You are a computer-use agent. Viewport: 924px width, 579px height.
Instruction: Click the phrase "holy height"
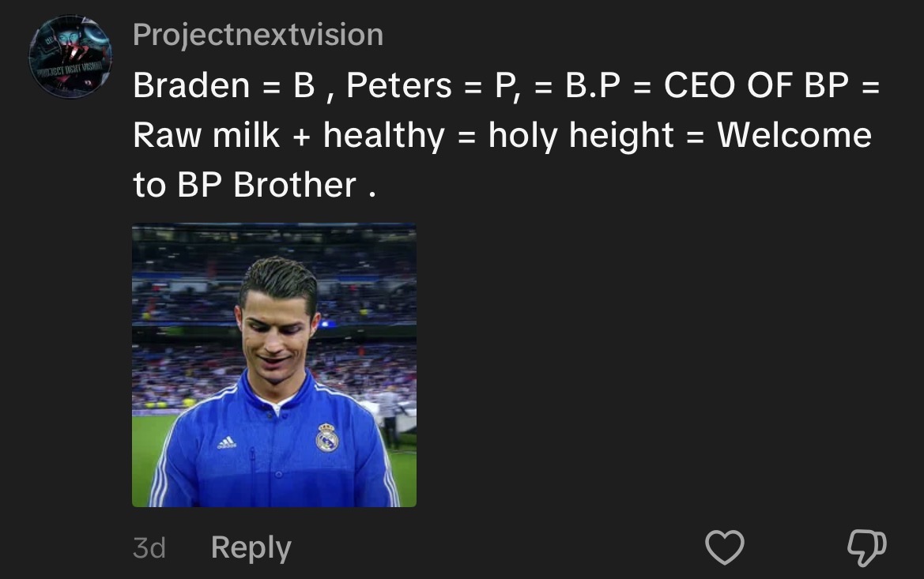click(x=580, y=136)
